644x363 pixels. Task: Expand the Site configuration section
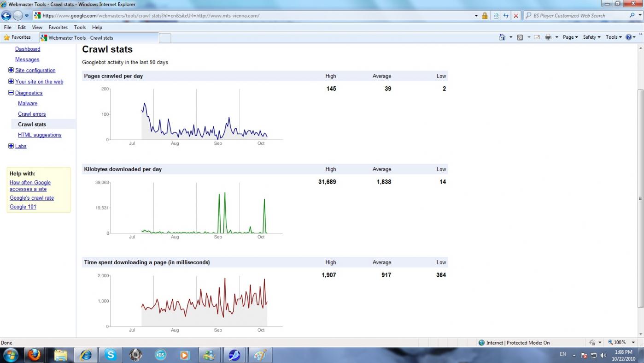tap(11, 71)
